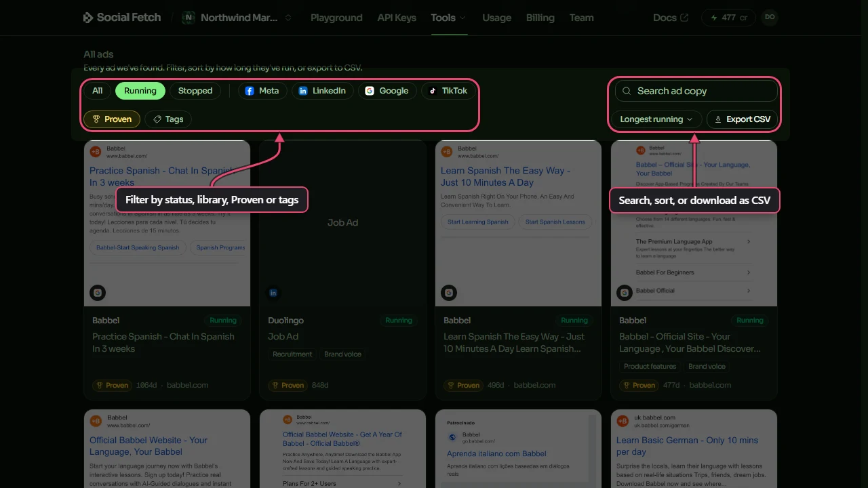This screenshot has height=488, width=868.
Task: Click the Google icon on Babbel Official Site ad
Action: point(625,293)
